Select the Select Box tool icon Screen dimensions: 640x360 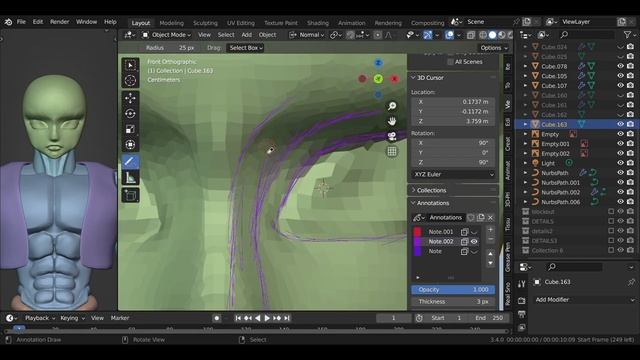pyautogui.click(x=130, y=65)
